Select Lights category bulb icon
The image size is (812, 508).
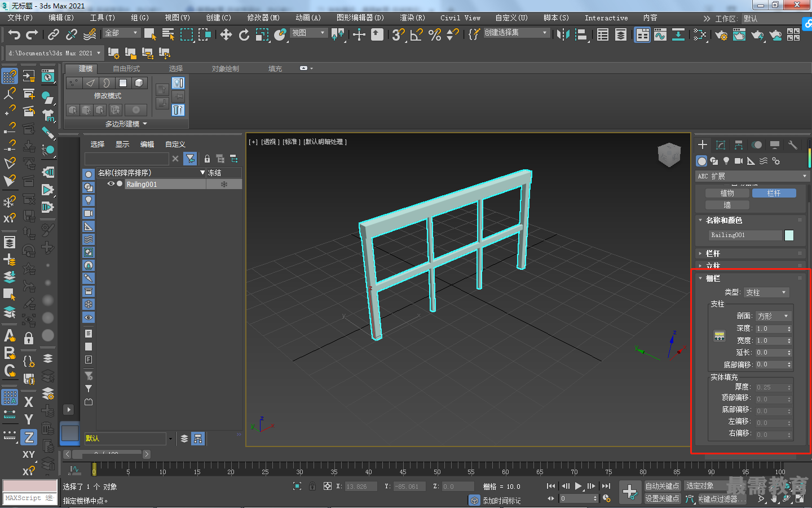(726, 161)
